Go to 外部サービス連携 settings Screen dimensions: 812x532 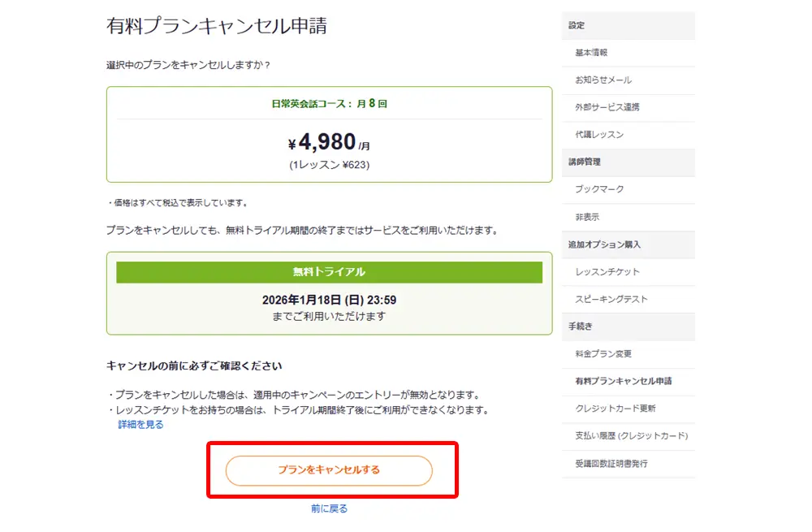[x=607, y=107]
